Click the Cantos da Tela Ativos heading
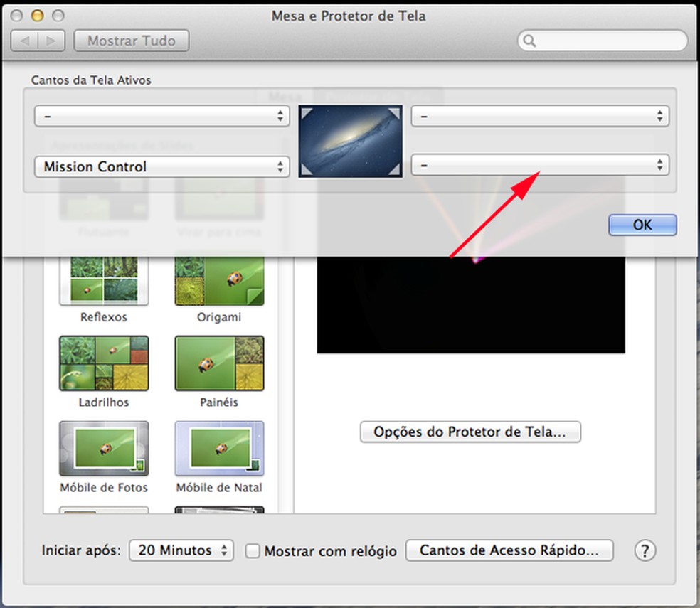 91,80
